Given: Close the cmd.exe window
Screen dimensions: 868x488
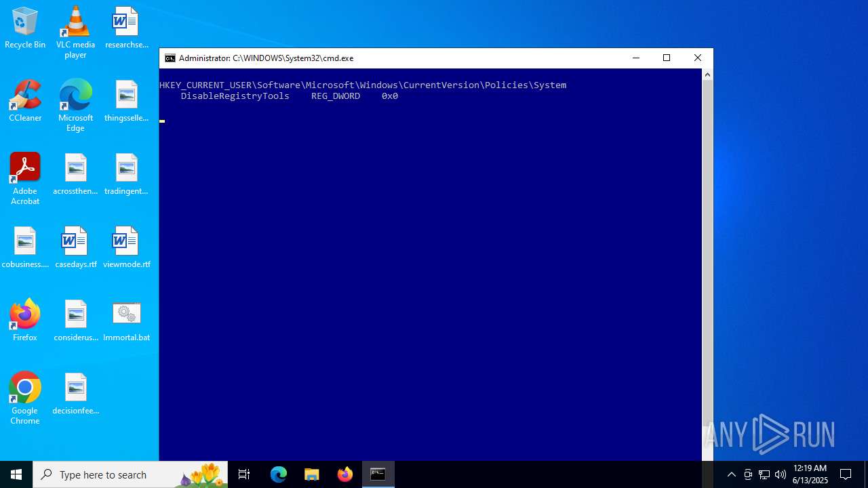Looking at the screenshot, I should click(x=698, y=58).
